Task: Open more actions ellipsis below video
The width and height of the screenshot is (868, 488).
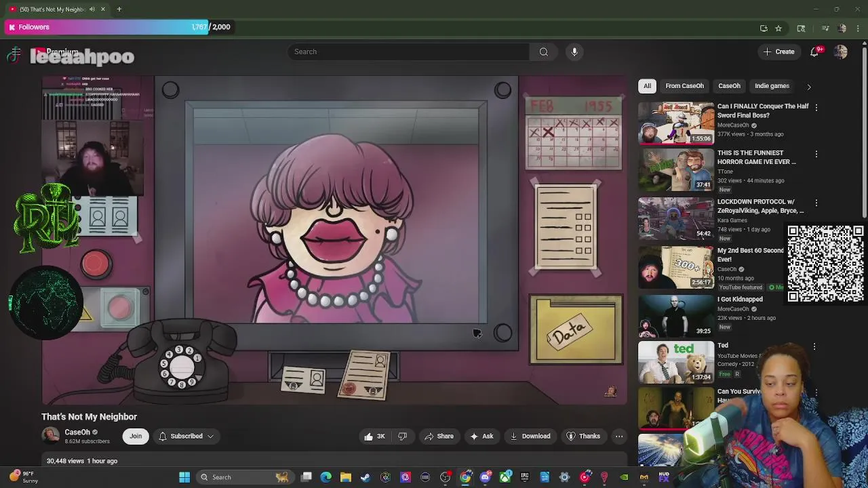Action: (x=619, y=436)
